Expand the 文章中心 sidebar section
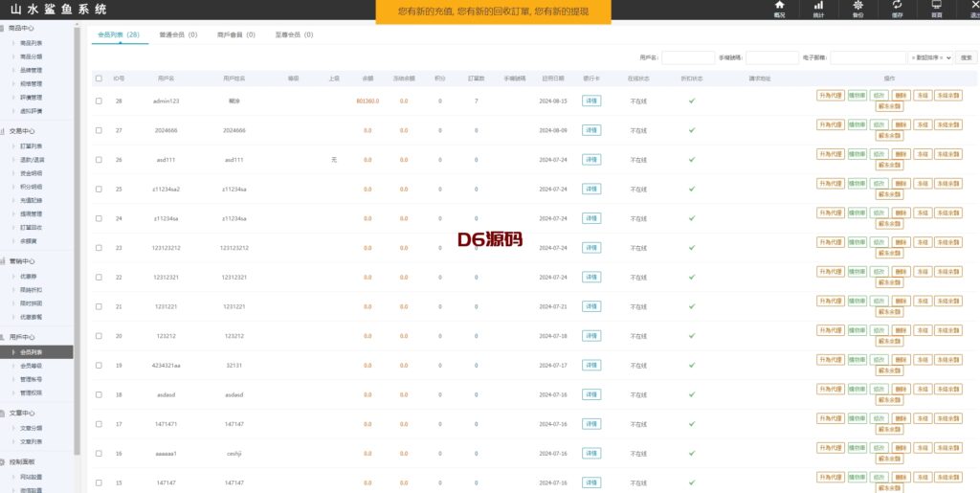Screen dimensions: 980x493 coord(21,413)
